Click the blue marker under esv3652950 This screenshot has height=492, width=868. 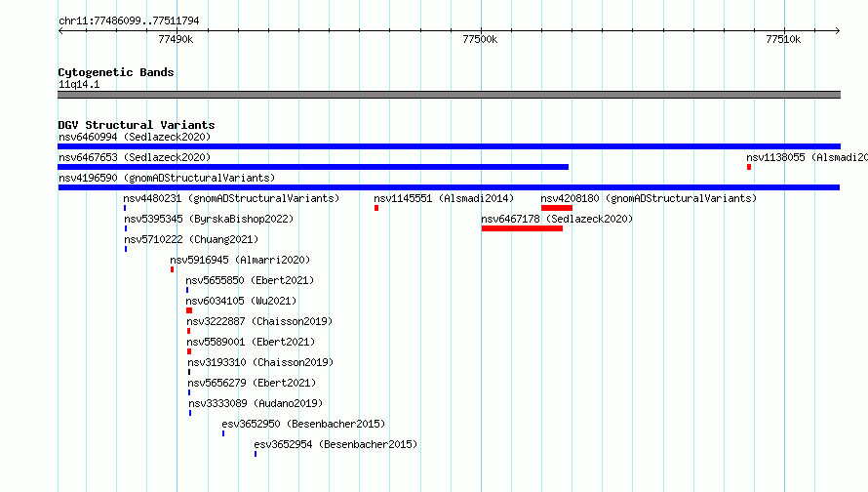223,433
